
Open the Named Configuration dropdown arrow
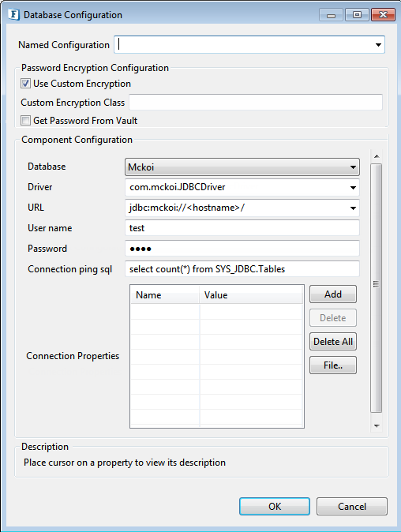point(378,45)
